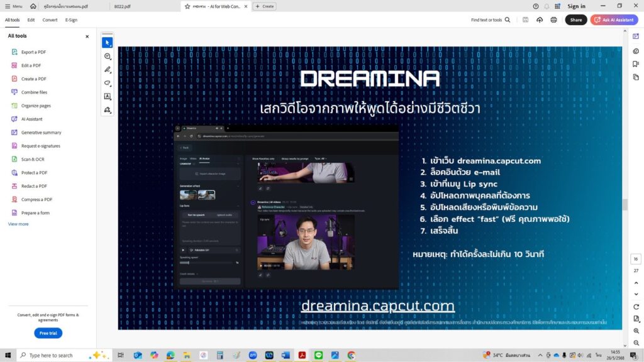Click the Create button
The width and height of the screenshot is (644, 362).
point(265,6)
